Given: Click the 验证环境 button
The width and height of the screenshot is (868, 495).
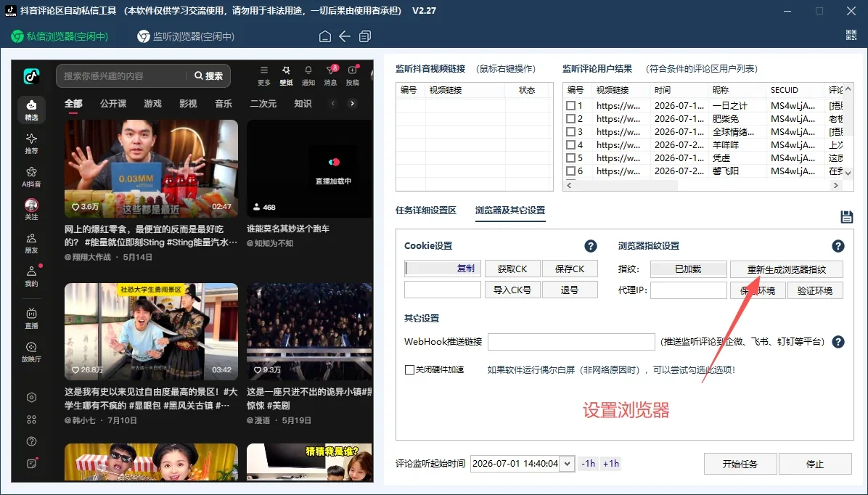Looking at the screenshot, I should click(x=815, y=290).
